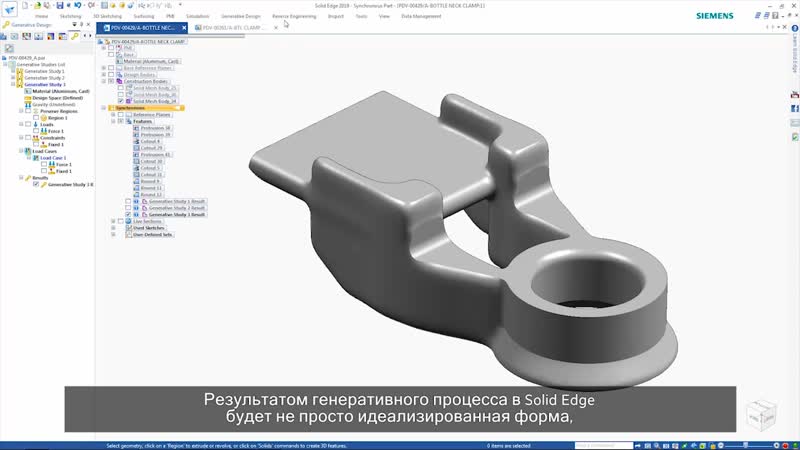Collapse the Results node
Screen dimensions: 800x450
click(x=21, y=178)
